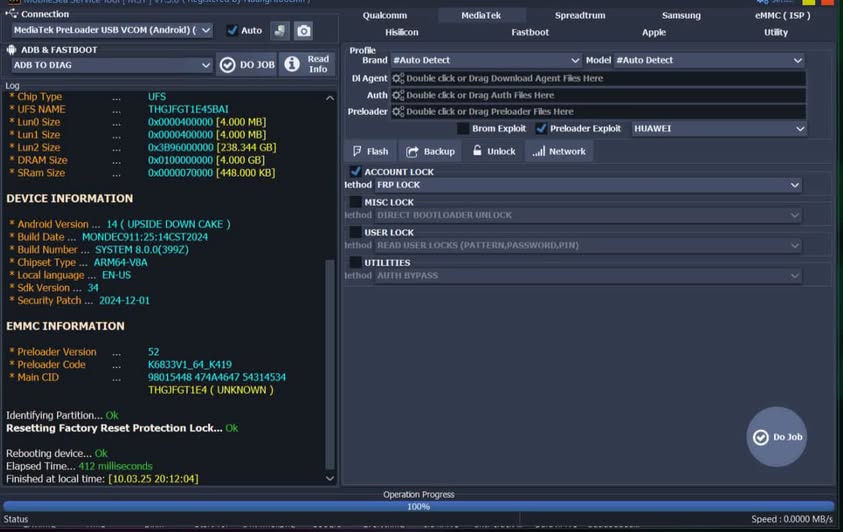Take a screenshot with the camera icon
The image size is (843, 532).
[x=304, y=31]
